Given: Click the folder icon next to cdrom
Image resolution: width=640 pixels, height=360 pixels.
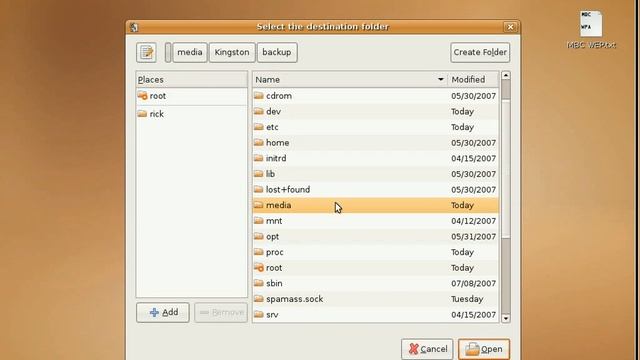Looking at the screenshot, I should point(259,96).
